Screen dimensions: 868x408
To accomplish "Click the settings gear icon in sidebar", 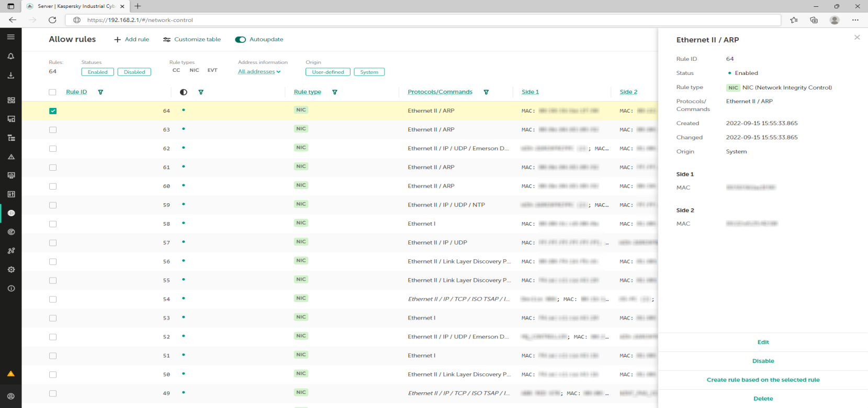I will (x=11, y=270).
